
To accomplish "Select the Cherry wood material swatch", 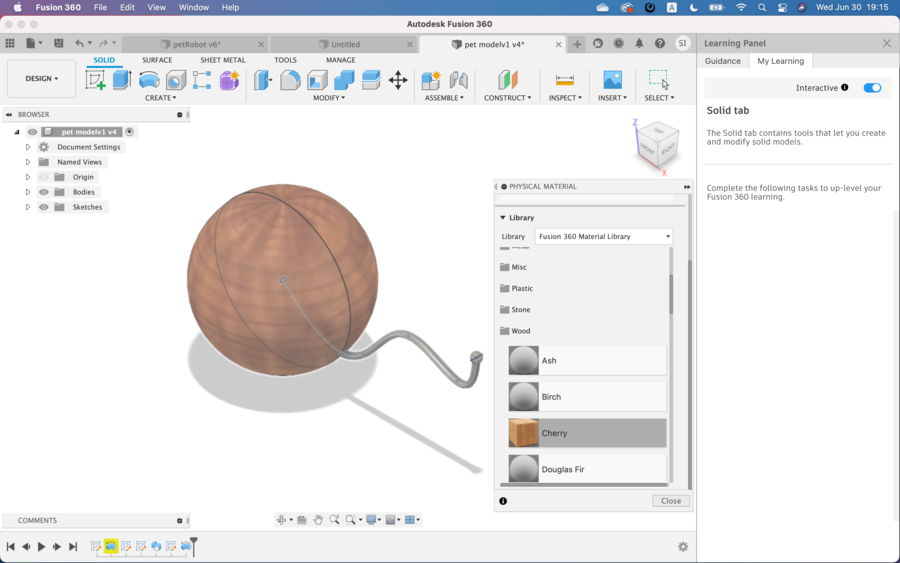I will [523, 433].
